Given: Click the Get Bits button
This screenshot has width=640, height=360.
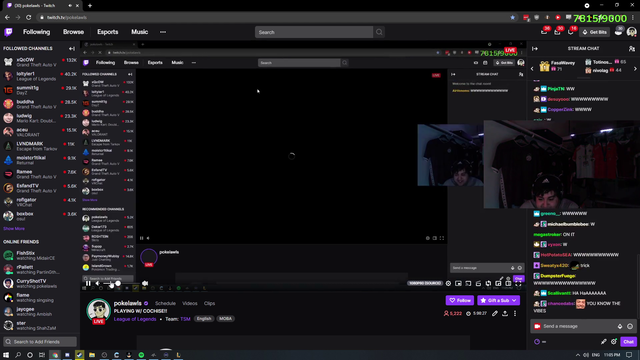Looking at the screenshot, I should [x=595, y=32].
